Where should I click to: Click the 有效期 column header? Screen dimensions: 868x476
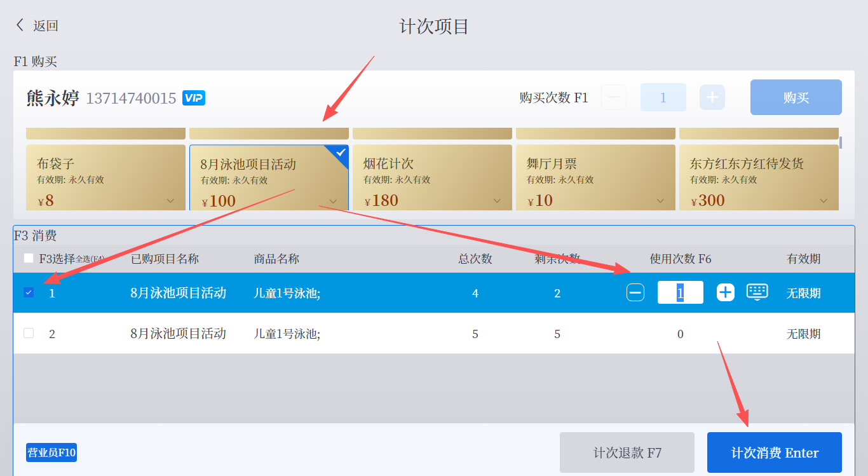[803, 259]
